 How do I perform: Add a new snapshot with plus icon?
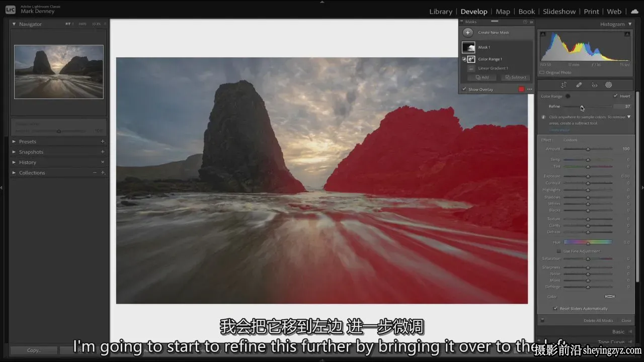pyautogui.click(x=103, y=152)
